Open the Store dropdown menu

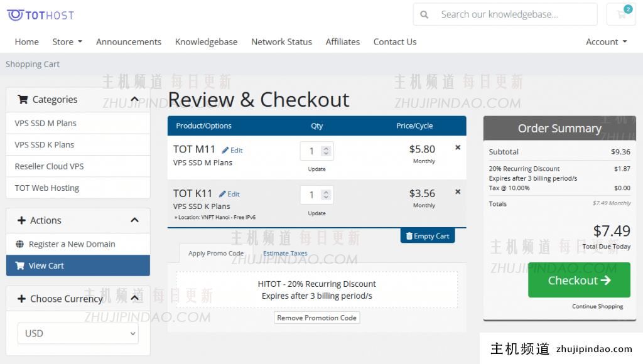(x=67, y=42)
